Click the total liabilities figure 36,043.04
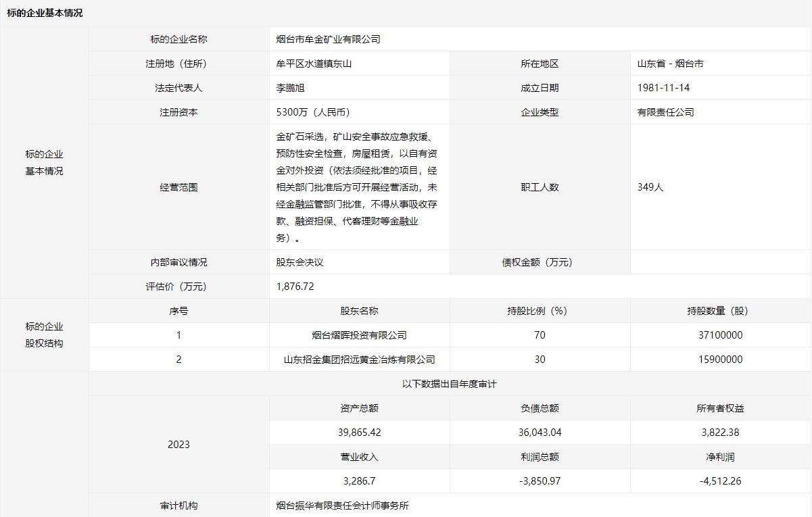 click(x=540, y=433)
